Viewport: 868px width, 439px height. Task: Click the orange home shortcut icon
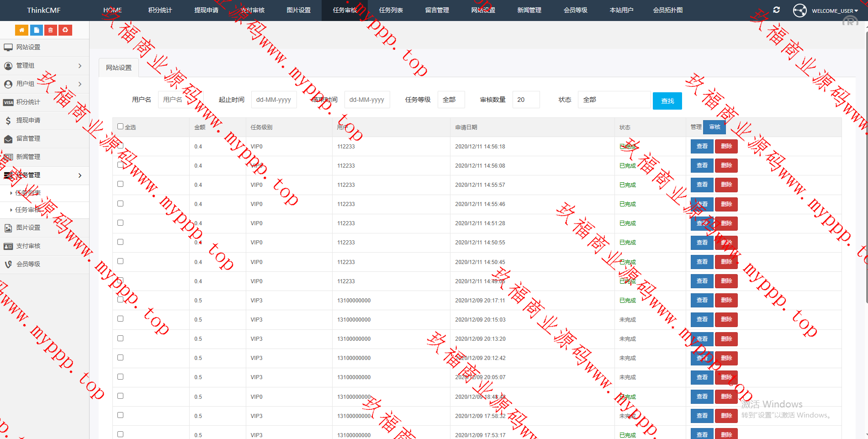21,30
